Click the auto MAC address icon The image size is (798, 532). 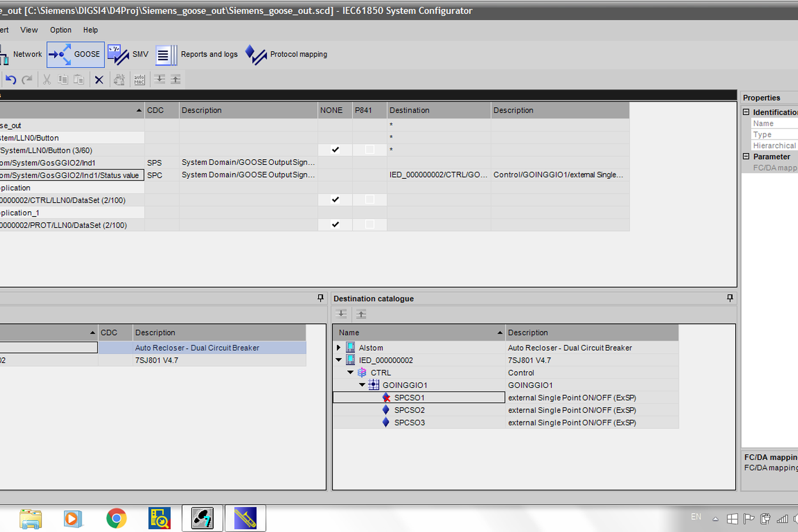click(x=139, y=80)
